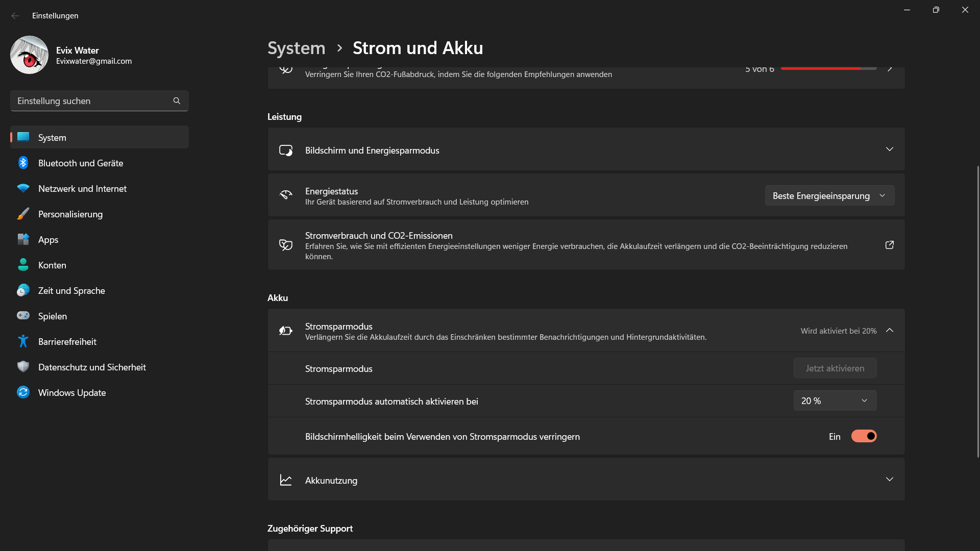Collapse the Stromsparmodus section
Image resolution: width=980 pixels, height=551 pixels.
click(x=889, y=331)
